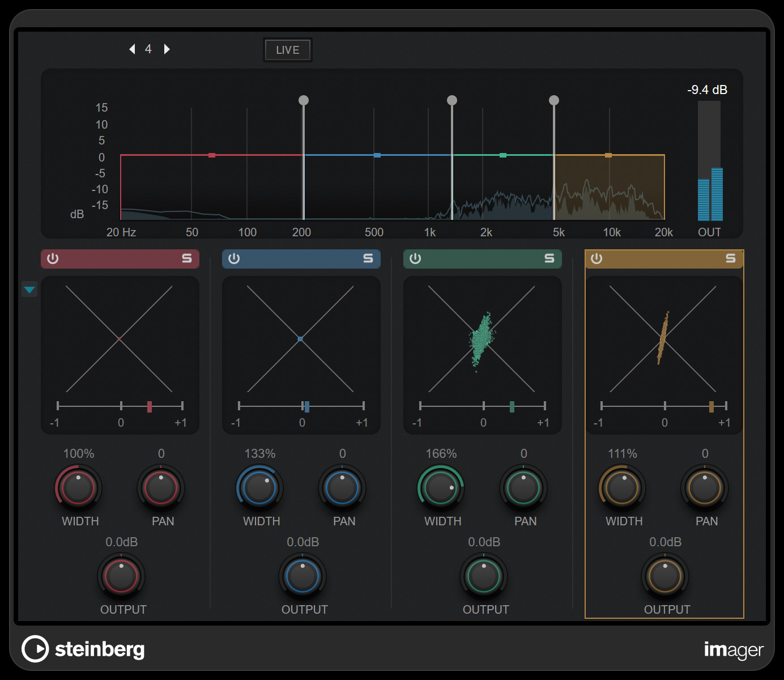Bypass the green band with its power icon

[415, 258]
